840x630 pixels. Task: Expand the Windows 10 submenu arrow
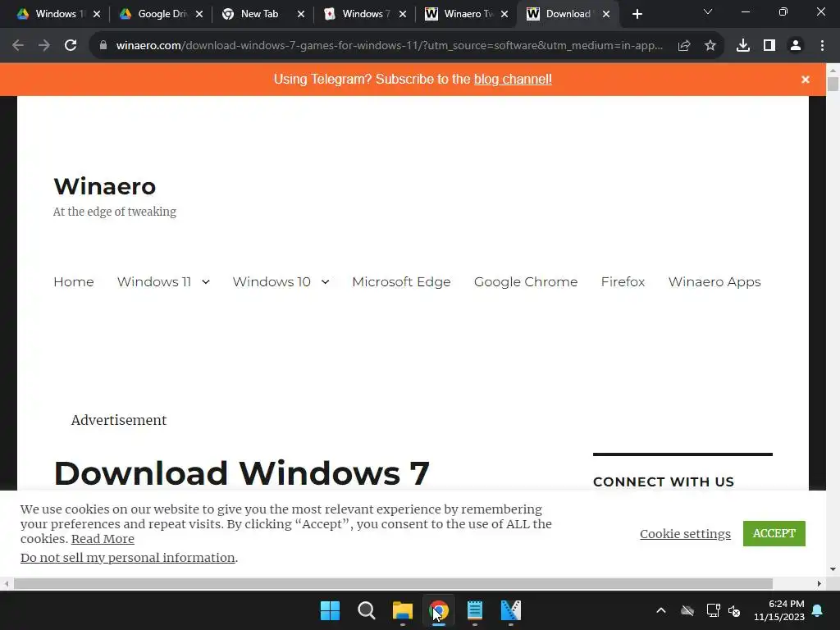point(325,282)
